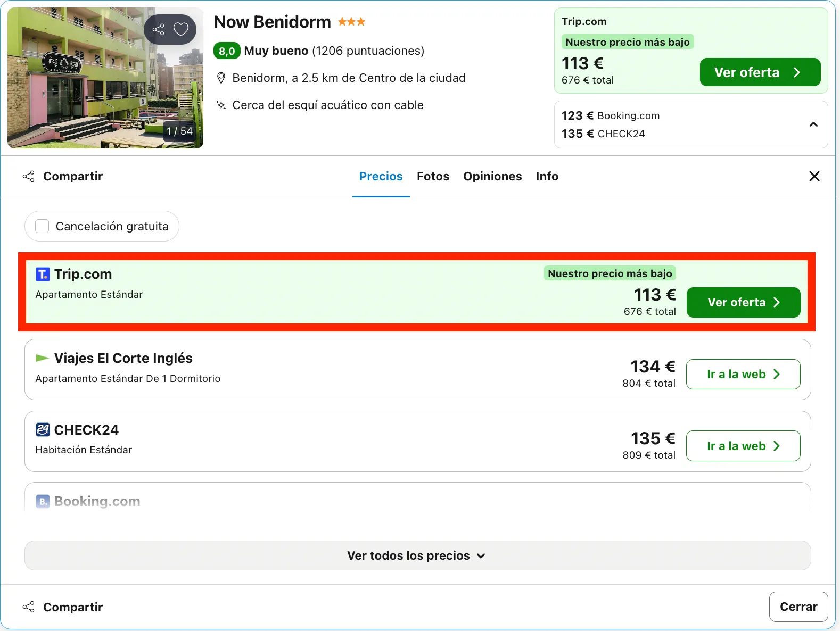The height and width of the screenshot is (631, 840).
Task: Click the 1 / 54 photo counter
Action: coord(179,131)
